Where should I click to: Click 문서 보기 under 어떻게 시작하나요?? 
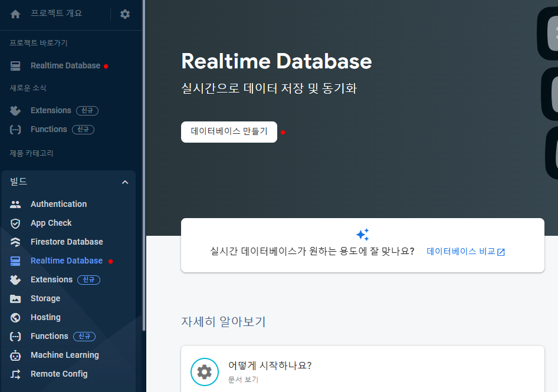coord(243,380)
